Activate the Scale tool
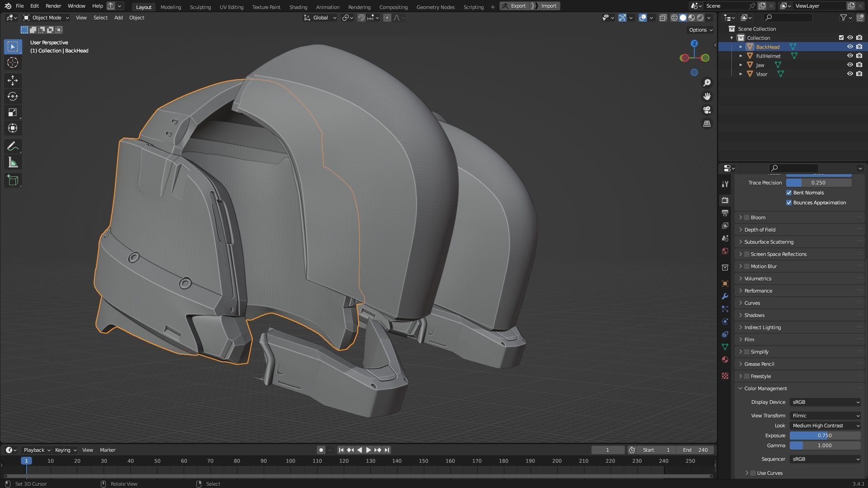 click(x=13, y=112)
